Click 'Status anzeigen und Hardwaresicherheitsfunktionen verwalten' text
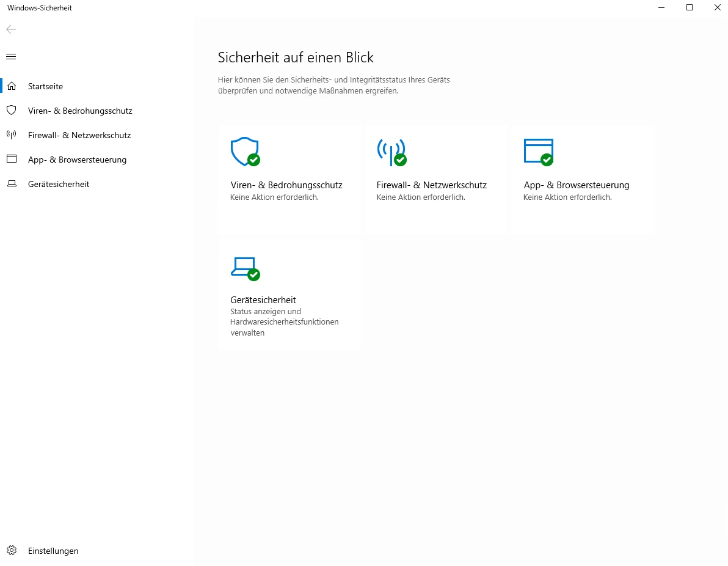 [x=284, y=322]
